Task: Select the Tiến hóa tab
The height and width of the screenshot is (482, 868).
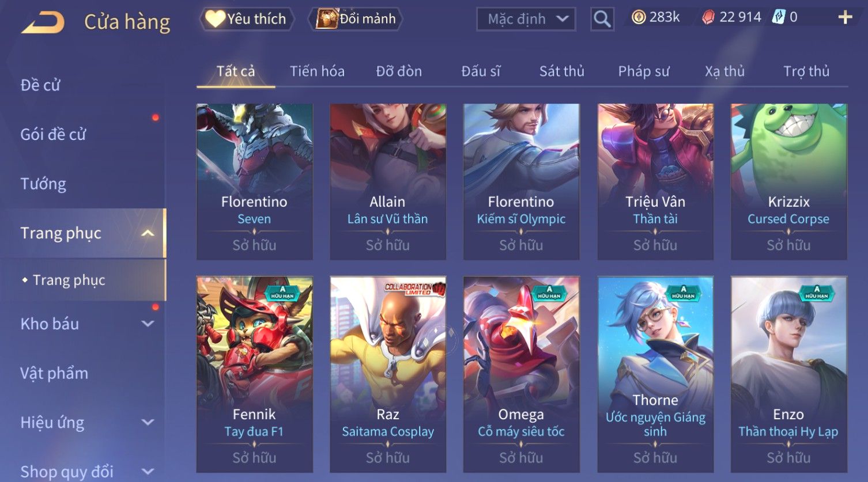Action: pos(317,71)
